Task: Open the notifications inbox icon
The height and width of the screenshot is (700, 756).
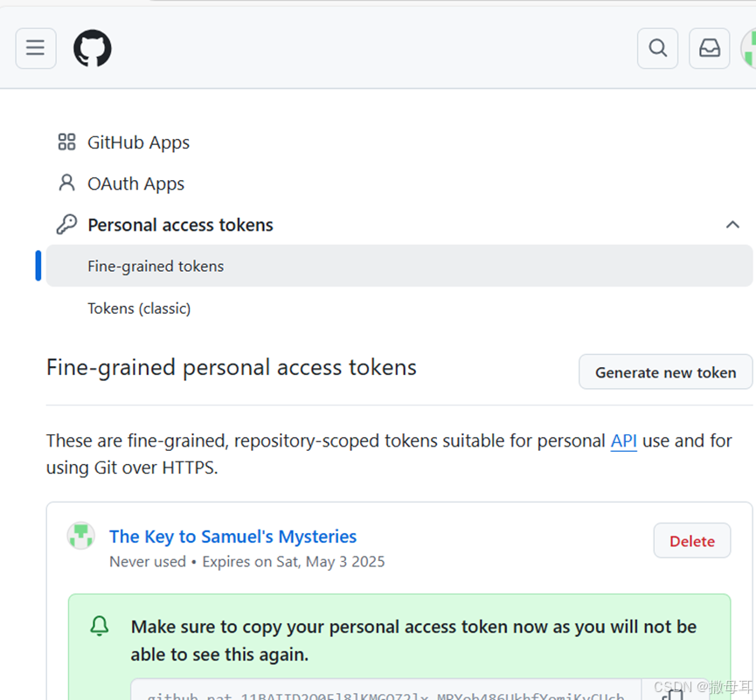Action: (710, 48)
